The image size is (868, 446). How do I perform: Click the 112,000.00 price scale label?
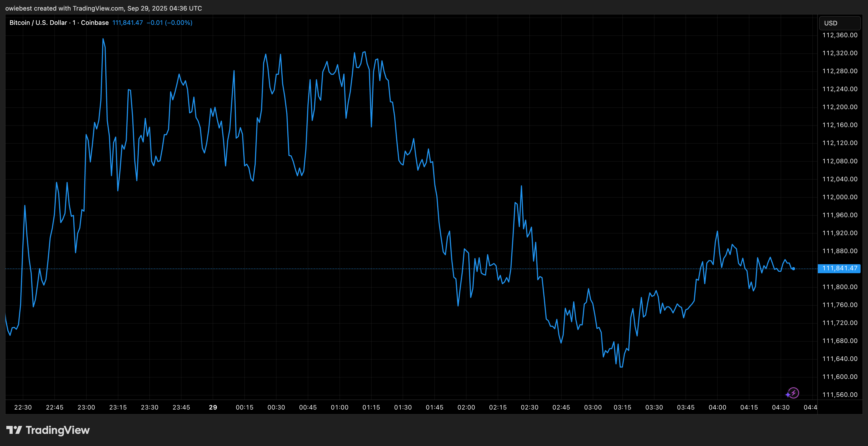point(840,197)
